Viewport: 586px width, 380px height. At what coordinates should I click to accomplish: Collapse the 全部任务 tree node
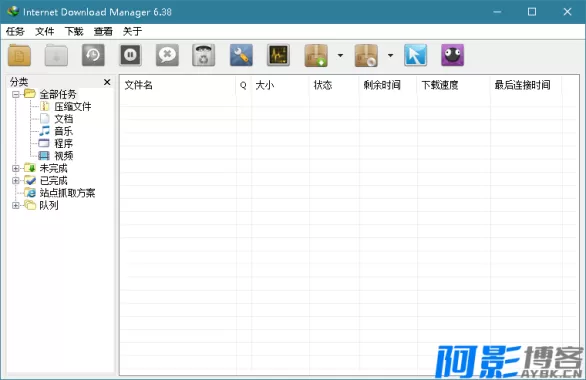tap(16, 94)
